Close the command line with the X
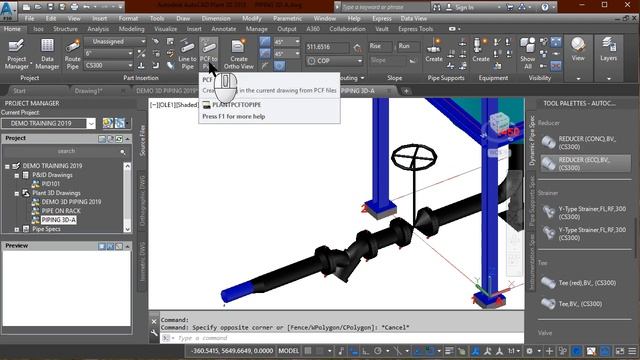 [154, 321]
